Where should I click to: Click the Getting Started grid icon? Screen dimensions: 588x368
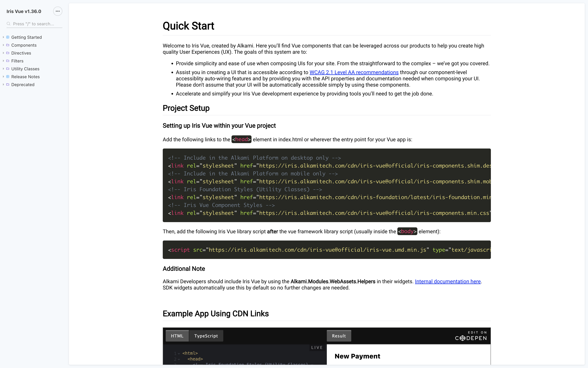pos(8,37)
